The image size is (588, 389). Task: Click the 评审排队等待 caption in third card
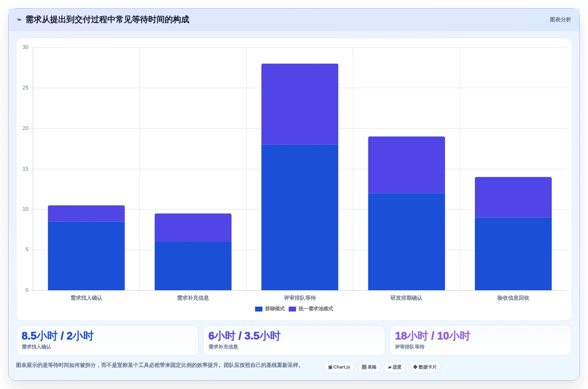tap(410, 347)
